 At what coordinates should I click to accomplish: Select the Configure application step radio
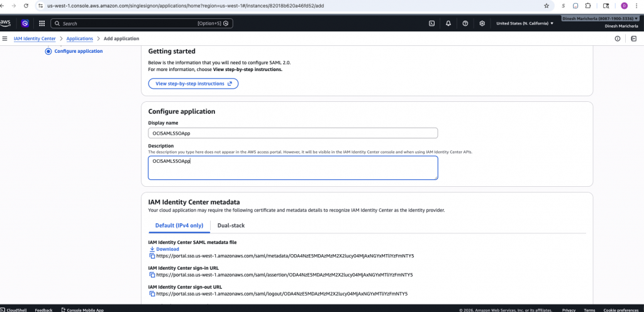[x=48, y=51]
